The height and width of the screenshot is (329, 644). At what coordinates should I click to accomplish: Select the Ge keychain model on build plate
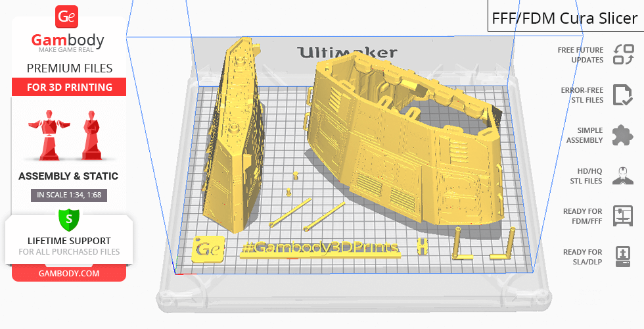pyautogui.click(x=208, y=249)
